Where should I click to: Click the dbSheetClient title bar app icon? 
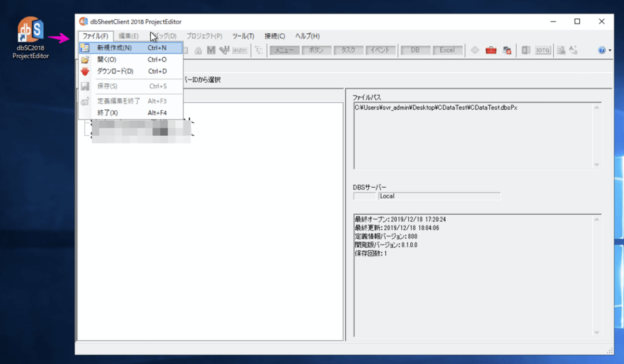[x=83, y=21]
